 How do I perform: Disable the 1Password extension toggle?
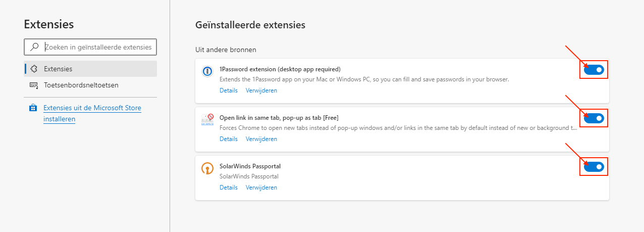[594, 70]
